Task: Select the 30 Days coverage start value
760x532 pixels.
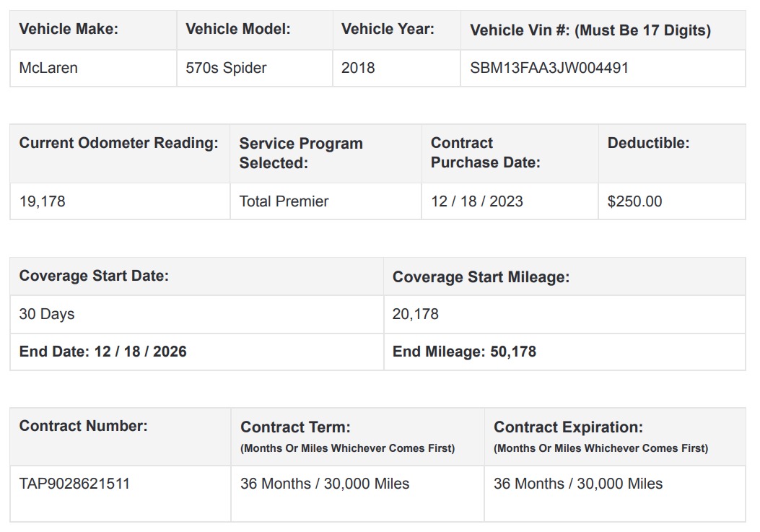Action: pyautogui.click(x=47, y=314)
